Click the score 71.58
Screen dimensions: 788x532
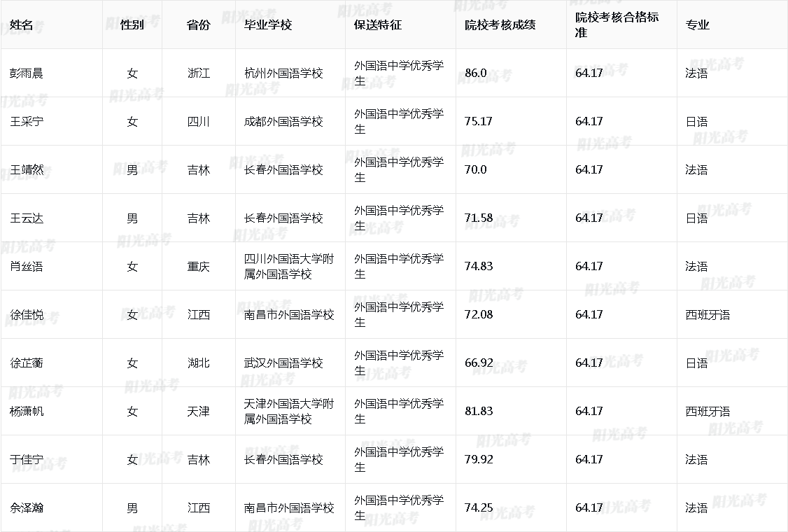[479, 218]
